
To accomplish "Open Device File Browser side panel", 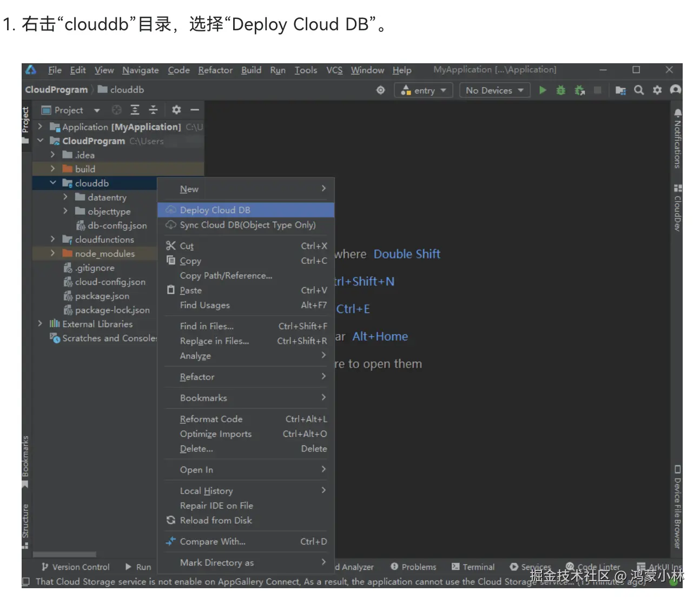I will (677, 507).
